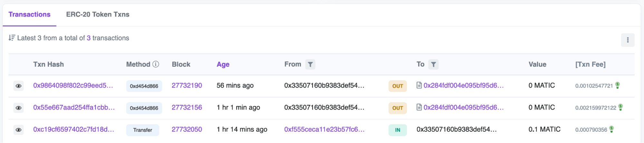The width and height of the screenshot is (644, 143).
Task: Click the info icon beside Method
Action: [156, 64]
